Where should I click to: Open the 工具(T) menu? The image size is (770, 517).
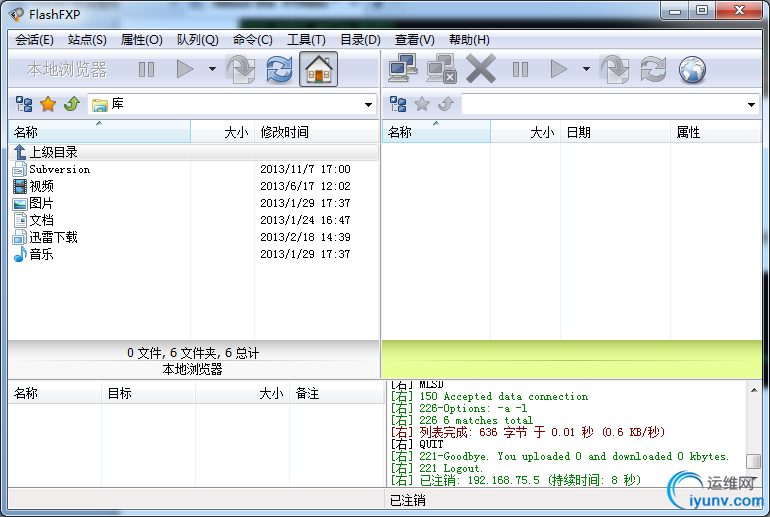point(306,40)
